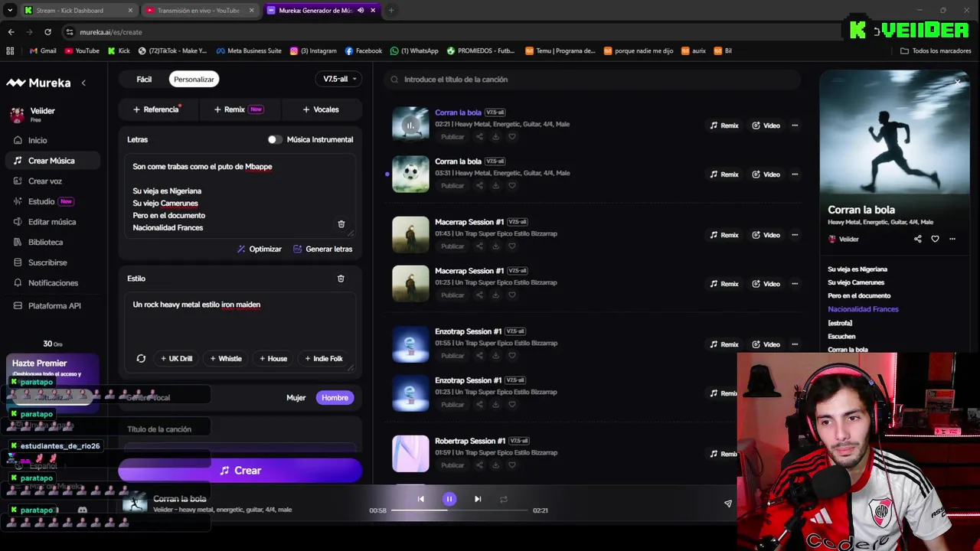Click the Crear button
The height and width of the screenshot is (551, 980).
pos(240,471)
